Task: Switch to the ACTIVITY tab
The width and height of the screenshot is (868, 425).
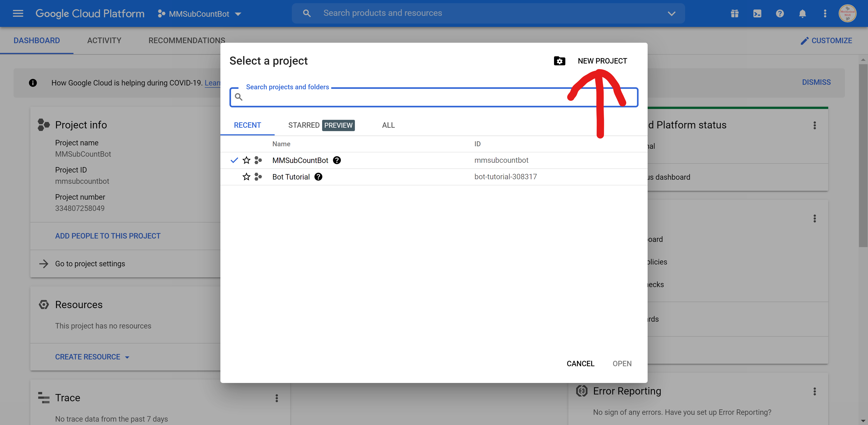Action: 104,40
